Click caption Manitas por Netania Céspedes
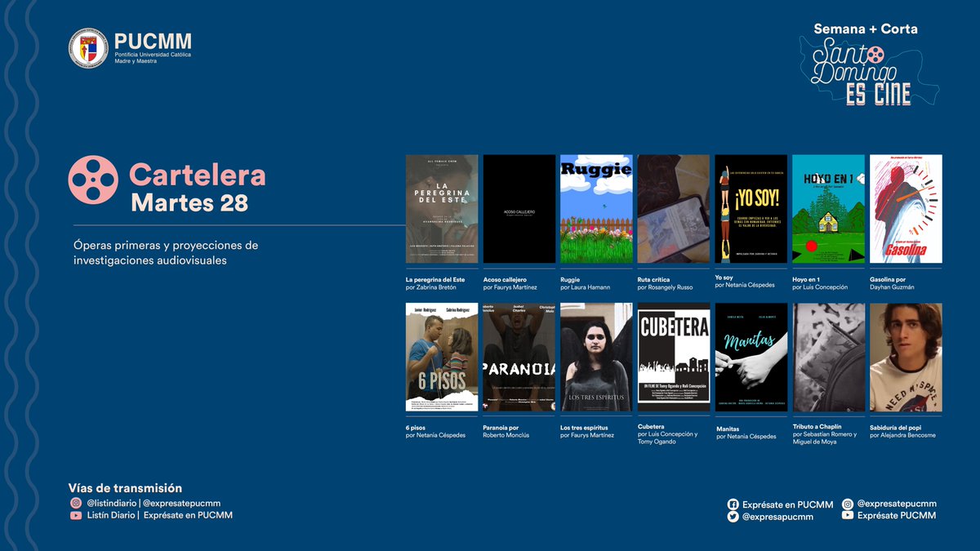980x551 pixels. [x=746, y=432]
